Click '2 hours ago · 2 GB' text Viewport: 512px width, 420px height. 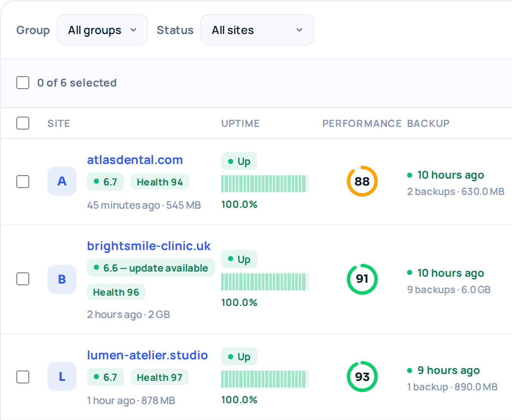[128, 315]
